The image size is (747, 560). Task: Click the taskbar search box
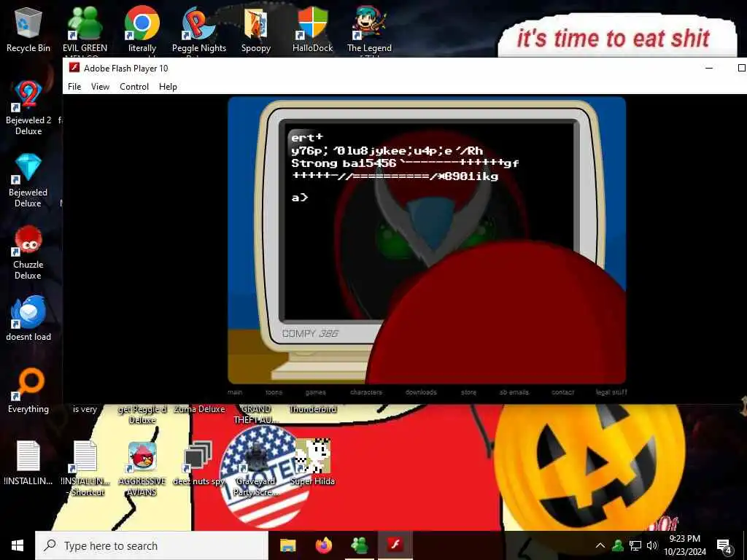coord(152,545)
